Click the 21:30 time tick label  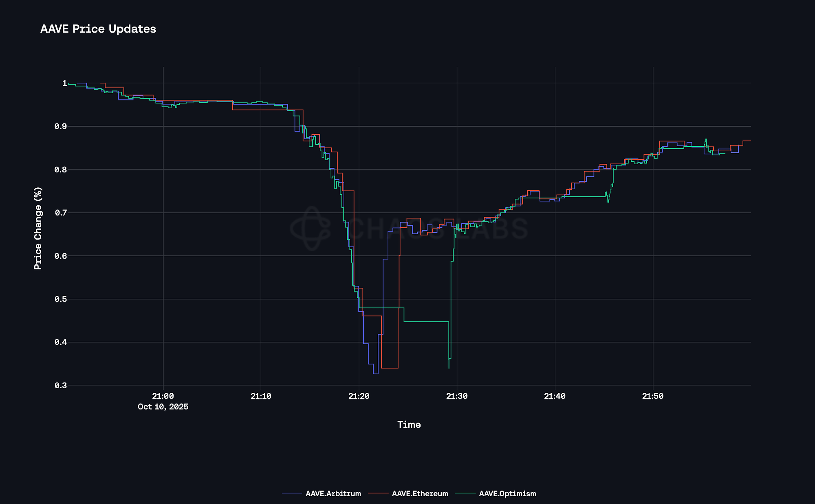pyautogui.click(x=456, y=396)
